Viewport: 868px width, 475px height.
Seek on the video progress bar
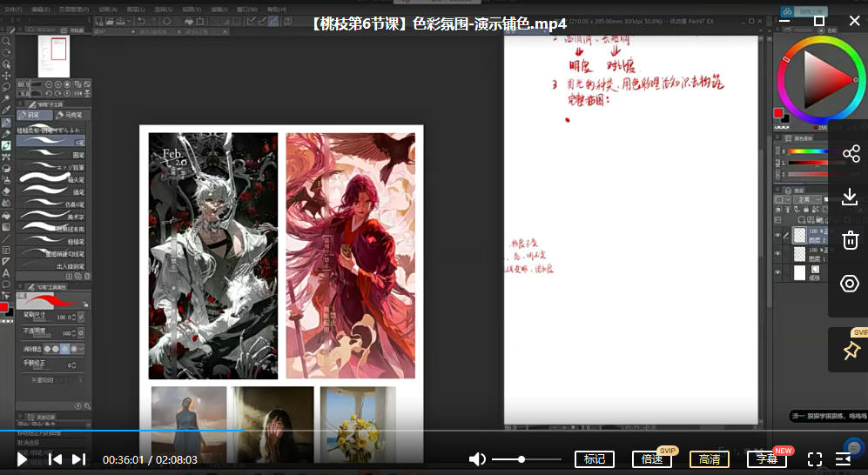(348, 431)
